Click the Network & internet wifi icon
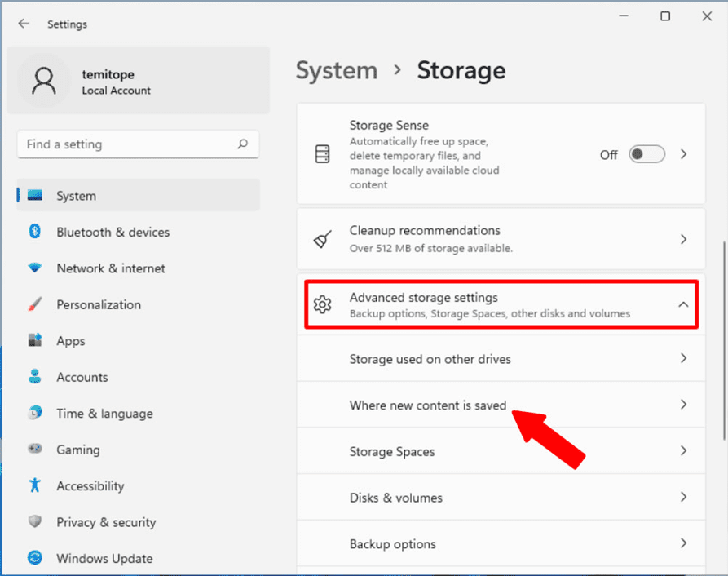This screenshot has height=576, width=728. tap(35, 268)
